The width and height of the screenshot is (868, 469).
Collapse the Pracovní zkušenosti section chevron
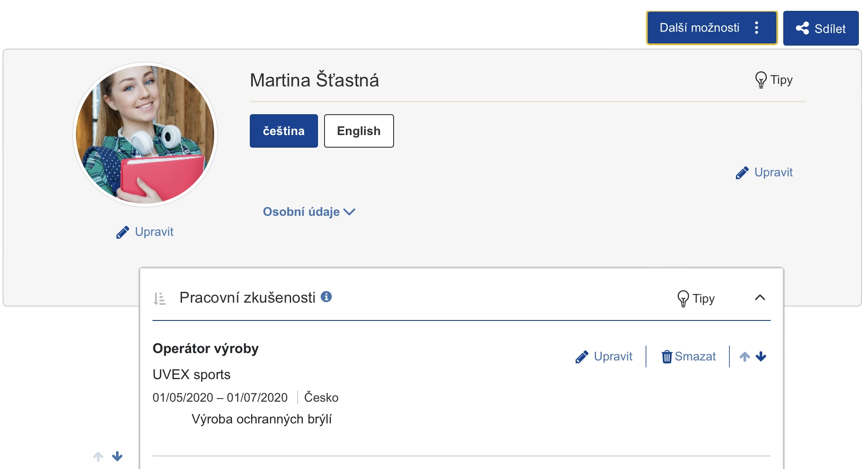tap(760, 297)
